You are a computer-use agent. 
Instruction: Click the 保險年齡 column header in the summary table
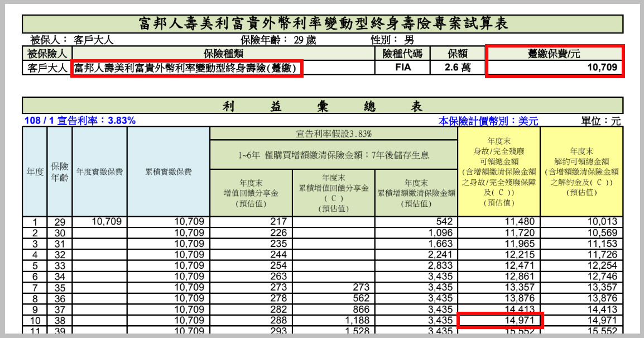point(60,172)
